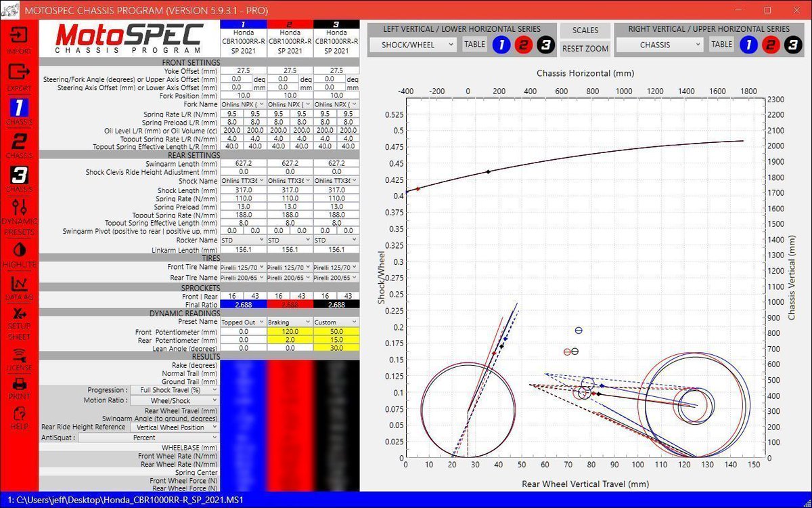Toggle black series 3 on left vertical axis

pyautogui.click(x=545, y=45)
